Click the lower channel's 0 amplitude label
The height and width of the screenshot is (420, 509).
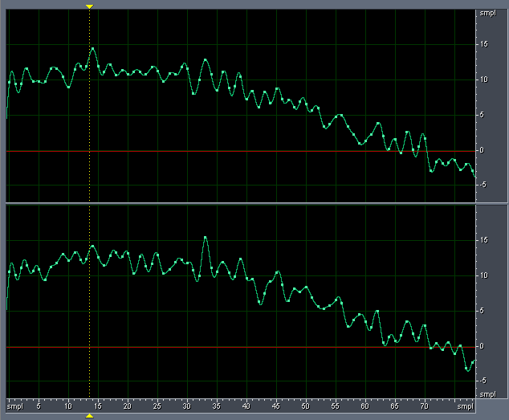coord(482,346)
